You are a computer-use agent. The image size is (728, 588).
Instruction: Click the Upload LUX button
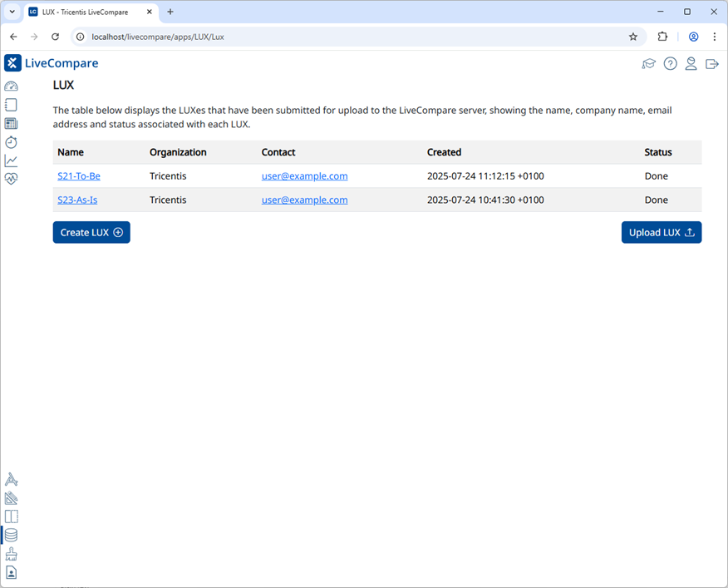click(x=662, y=232)
